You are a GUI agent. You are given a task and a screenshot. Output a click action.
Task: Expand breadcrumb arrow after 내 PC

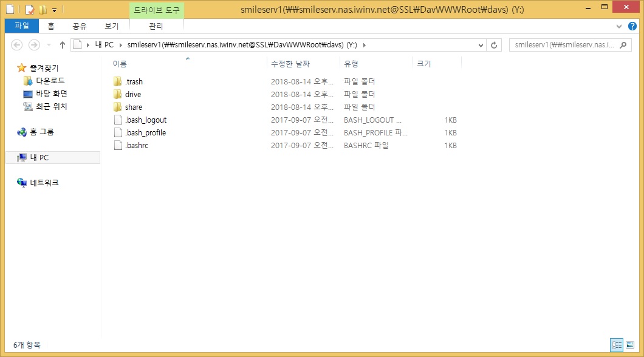pyautogui.click(x=121, y=45)
